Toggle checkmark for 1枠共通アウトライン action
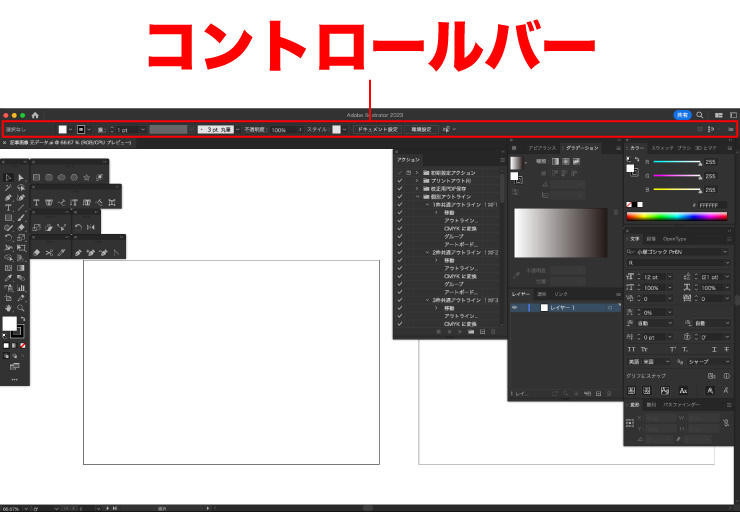Screen dimensions: 740x512 (400, 205)
